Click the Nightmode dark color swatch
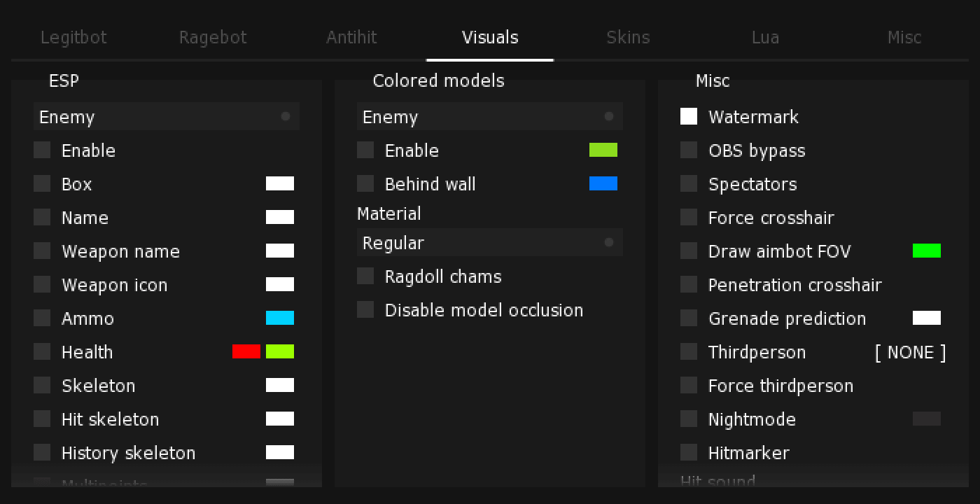 tap(927, 419)
